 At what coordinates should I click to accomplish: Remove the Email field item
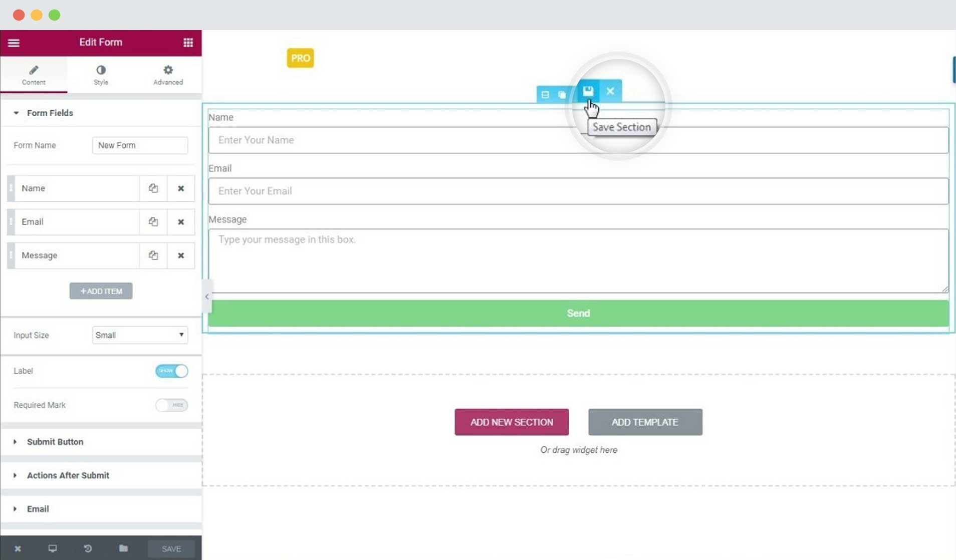(x=181, y=222)
